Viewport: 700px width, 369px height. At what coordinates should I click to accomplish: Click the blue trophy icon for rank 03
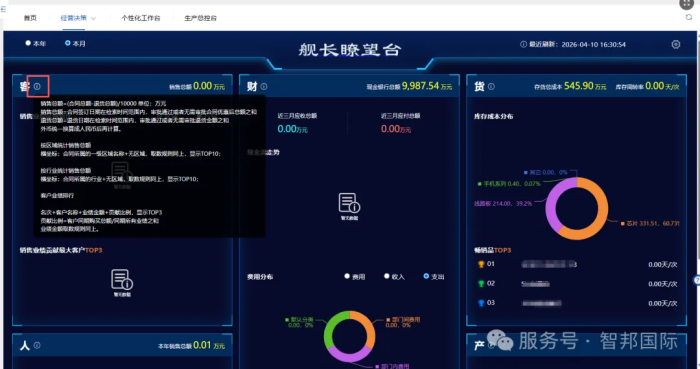(481, 303)
